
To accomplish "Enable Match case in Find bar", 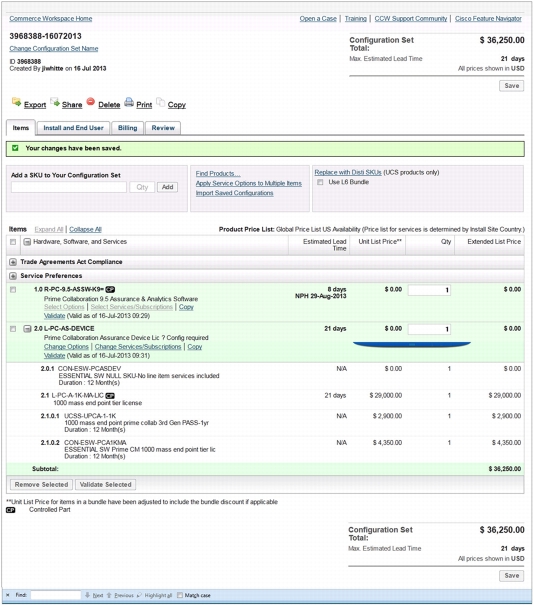I will point(180,595).
